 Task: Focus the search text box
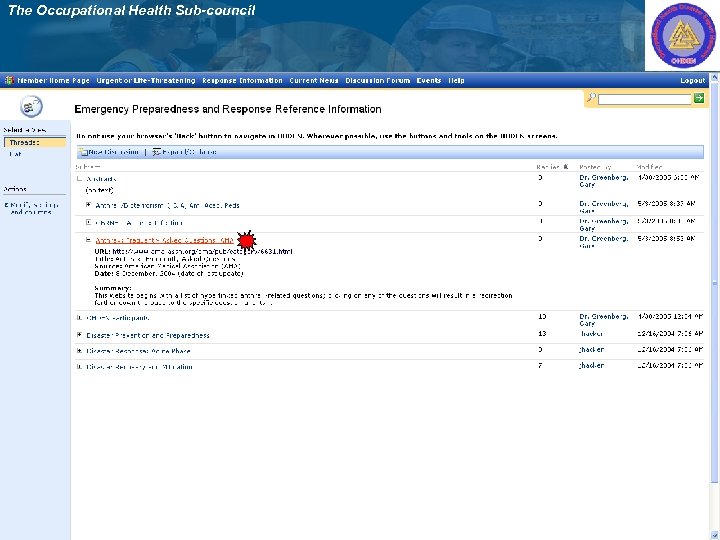tap(645, 99)
